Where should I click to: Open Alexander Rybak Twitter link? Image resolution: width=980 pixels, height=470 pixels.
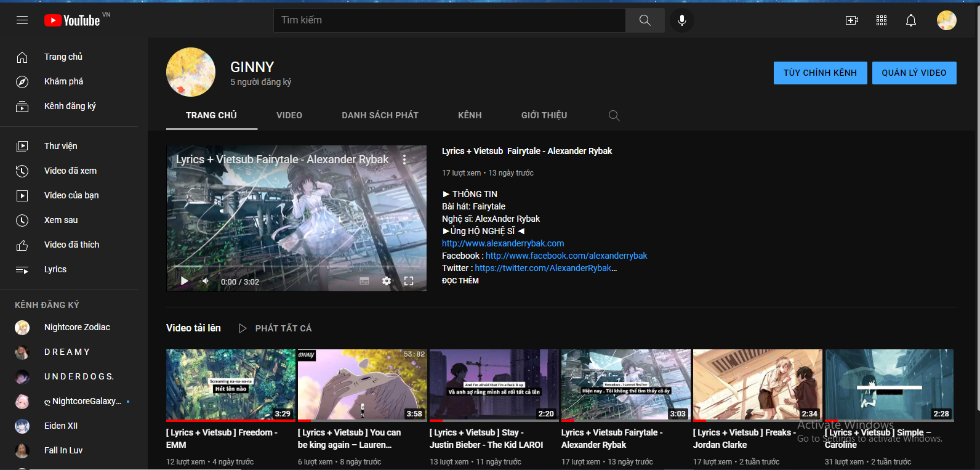tap(545, 268)
